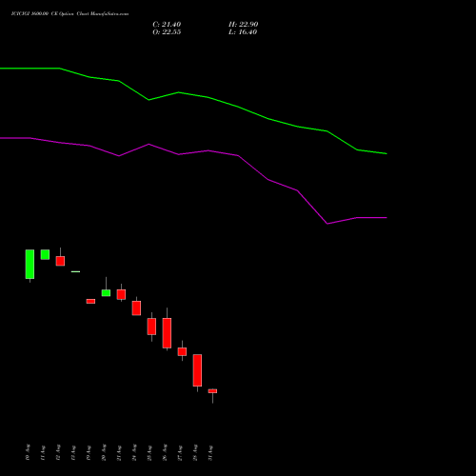
Task: Click the small red candle above 27 Aug
Action: (x=182, y=351)
